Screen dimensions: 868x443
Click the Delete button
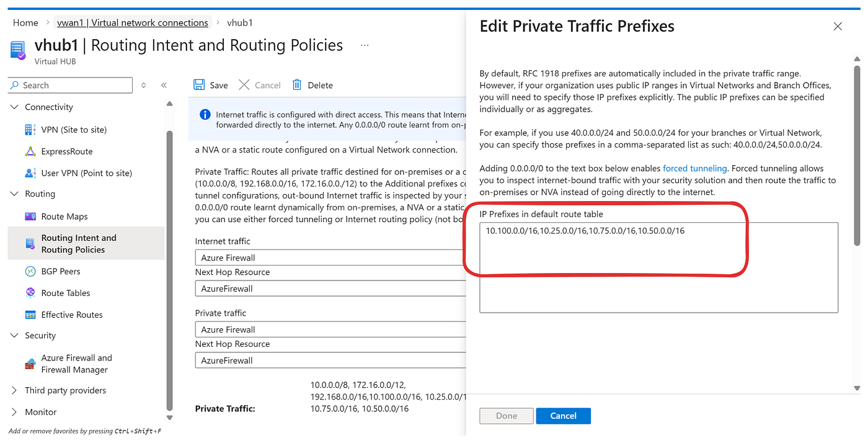pos(312,85)
